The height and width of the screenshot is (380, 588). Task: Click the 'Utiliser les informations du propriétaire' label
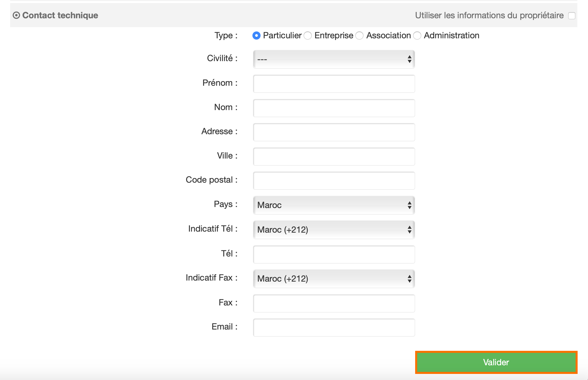(489, 15)
